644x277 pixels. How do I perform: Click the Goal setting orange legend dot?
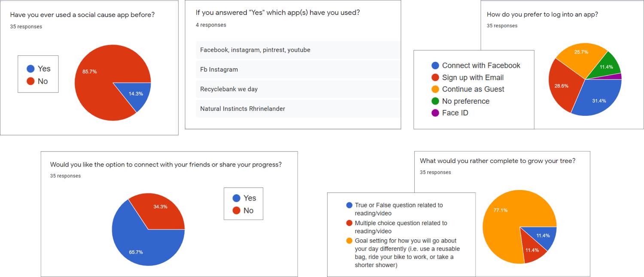pos(349,241)
